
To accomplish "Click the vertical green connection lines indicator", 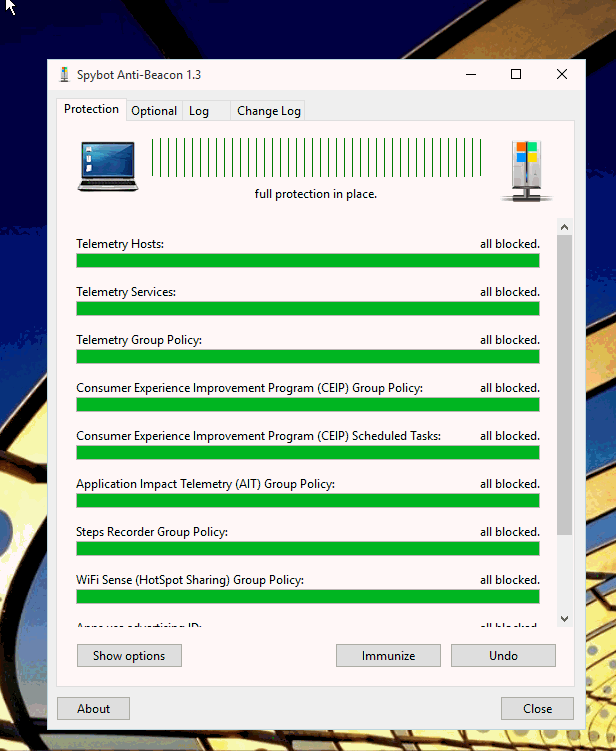I will [316, 158].
